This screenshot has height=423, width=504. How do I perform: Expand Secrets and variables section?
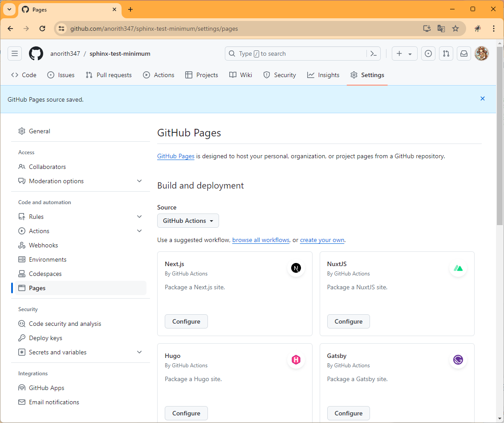point(139,352)
